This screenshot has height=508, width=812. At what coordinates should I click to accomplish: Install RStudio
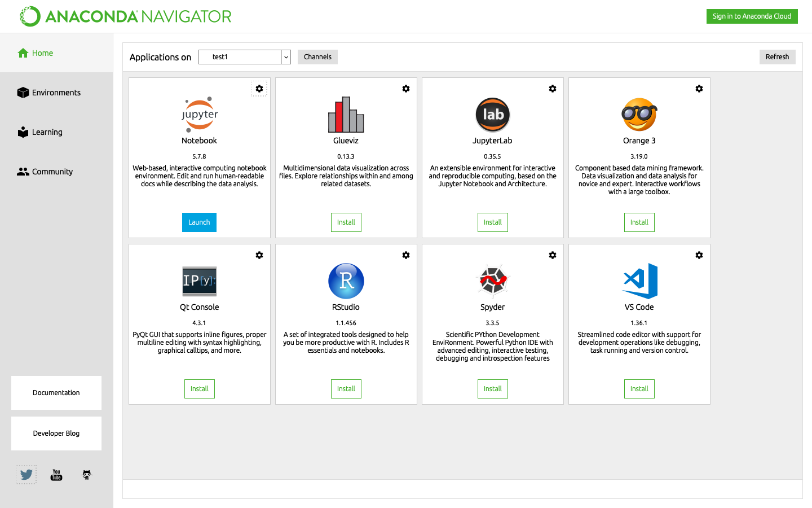(346, 389)
